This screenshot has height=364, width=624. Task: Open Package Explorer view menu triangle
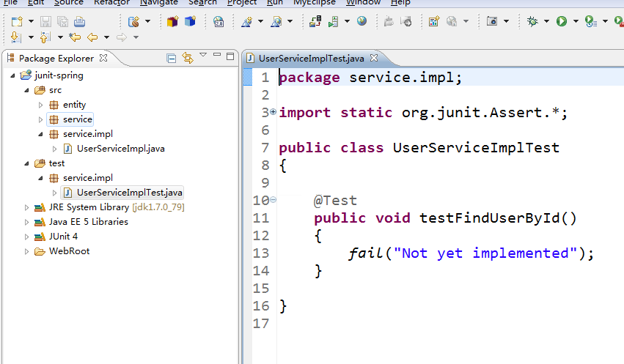coord(203,54)
